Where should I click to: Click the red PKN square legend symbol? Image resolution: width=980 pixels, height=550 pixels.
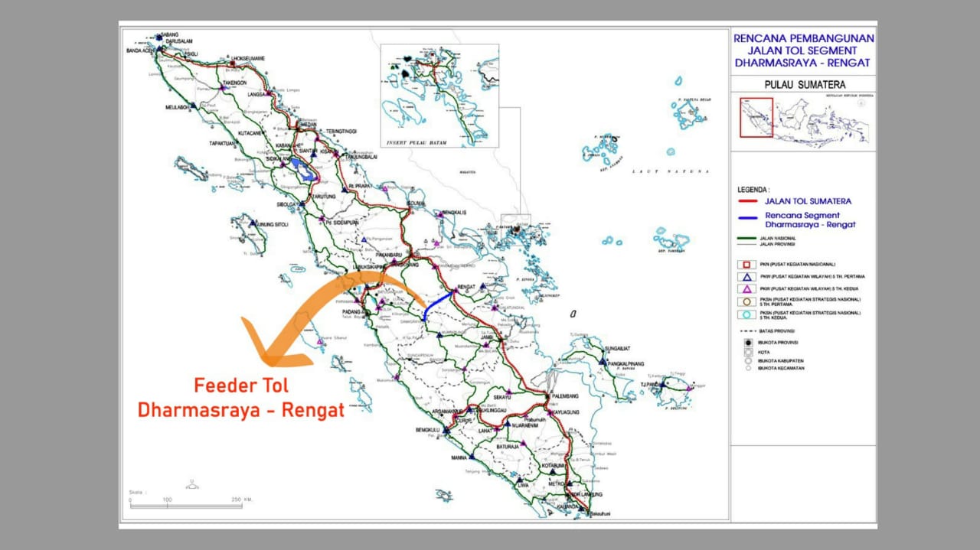745,265
